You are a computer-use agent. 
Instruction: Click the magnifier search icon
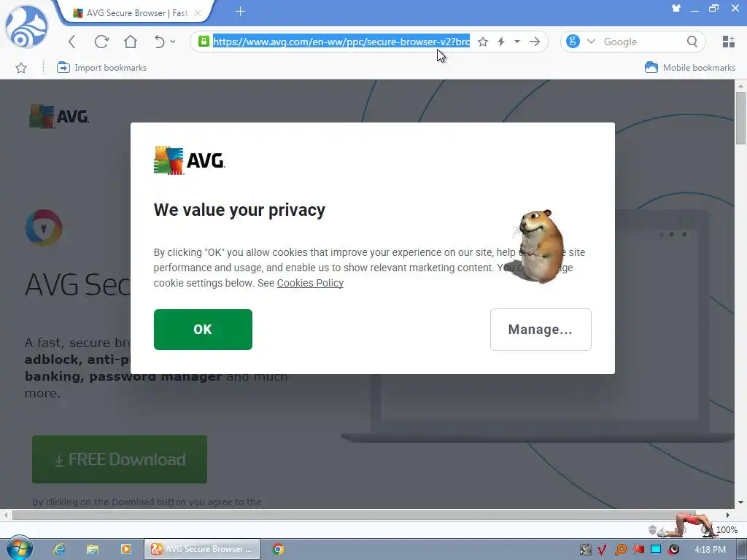pos(692,42)
